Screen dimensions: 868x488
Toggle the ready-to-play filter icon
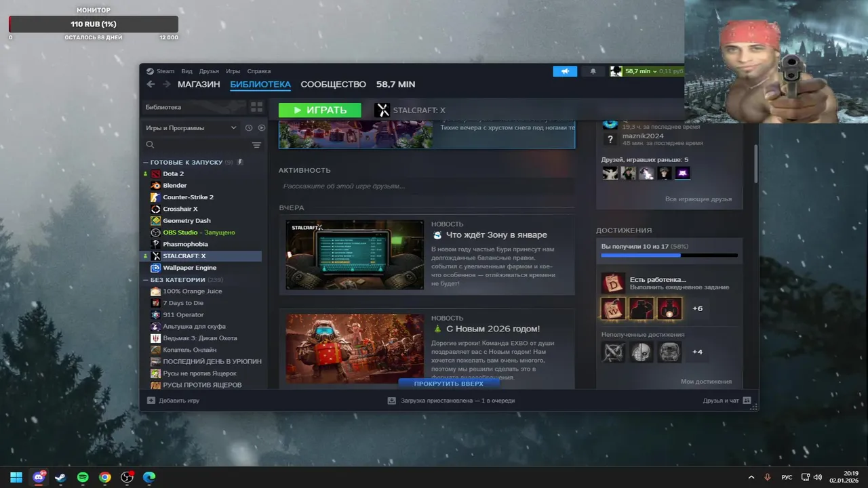pyautogui.click(x=261, y=127)
